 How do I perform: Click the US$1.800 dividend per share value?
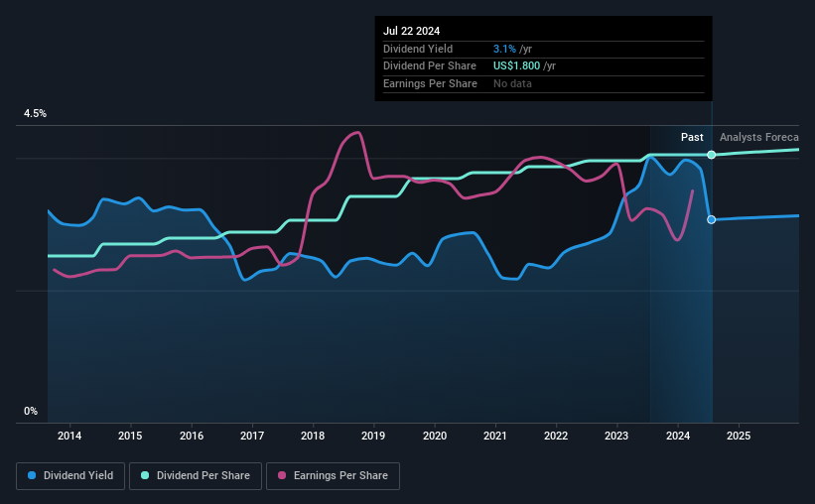tap(516, 66)
